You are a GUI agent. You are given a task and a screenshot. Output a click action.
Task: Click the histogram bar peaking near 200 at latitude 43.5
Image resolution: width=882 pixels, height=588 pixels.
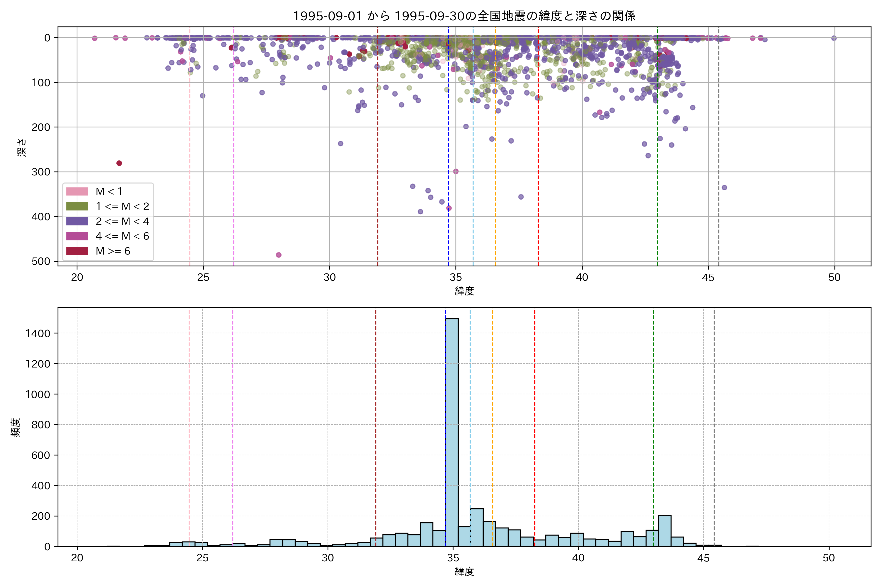pos(664,531)
